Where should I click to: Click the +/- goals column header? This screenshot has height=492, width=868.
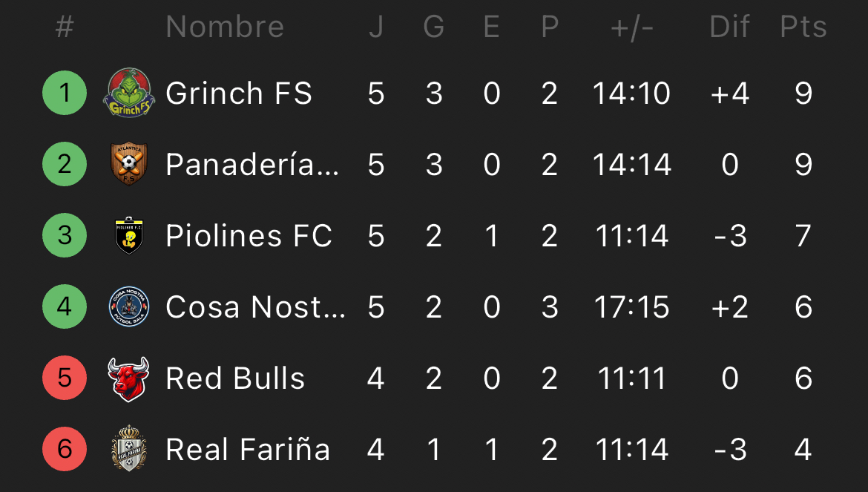(632, 27)
